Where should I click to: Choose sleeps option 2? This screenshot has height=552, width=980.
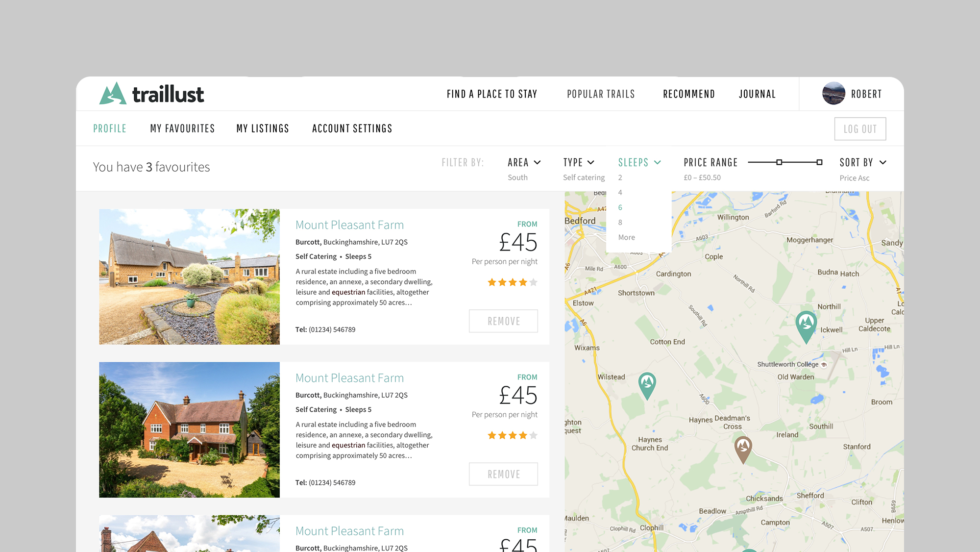620,177
